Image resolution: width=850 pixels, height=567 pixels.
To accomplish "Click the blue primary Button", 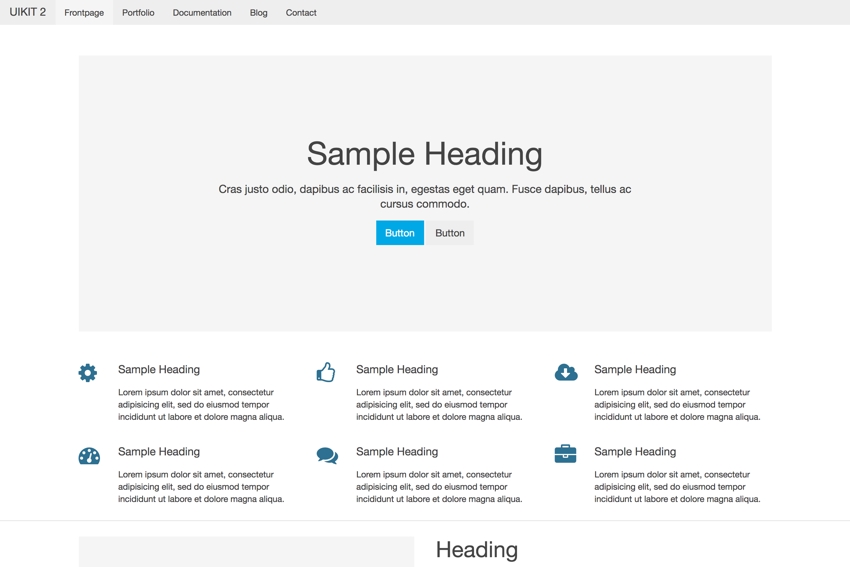I will coord(400,233).
